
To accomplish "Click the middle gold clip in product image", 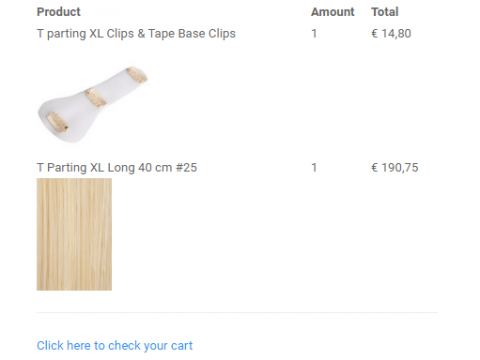I will pos(96,98).
